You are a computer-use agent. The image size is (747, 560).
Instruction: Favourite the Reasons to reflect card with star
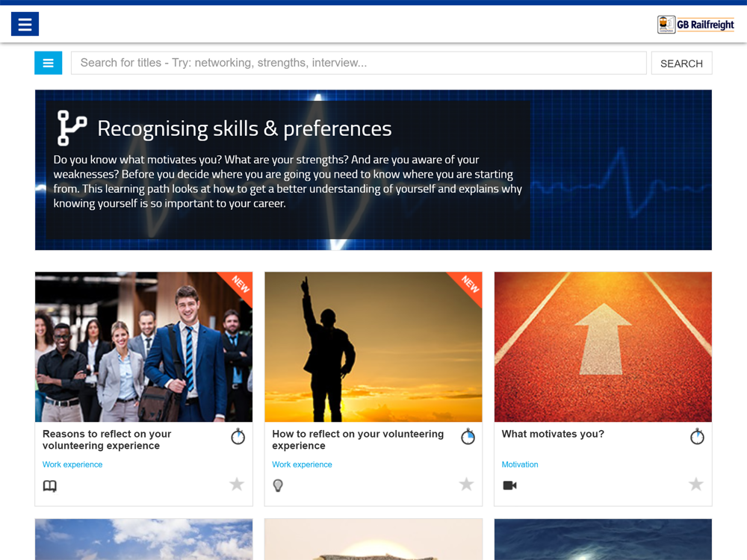tap(237, 485)
